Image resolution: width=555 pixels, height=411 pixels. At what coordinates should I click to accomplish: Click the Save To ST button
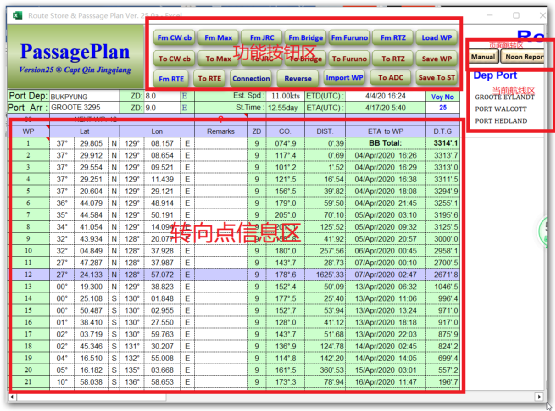(x=436, y=78)
